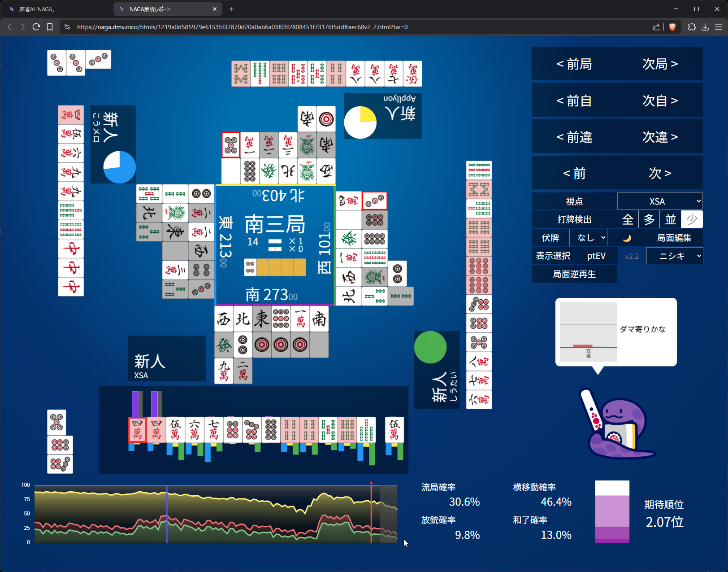Open the browser extensions puzzle icon
The image size is (728, 572).
pos(692,27)
